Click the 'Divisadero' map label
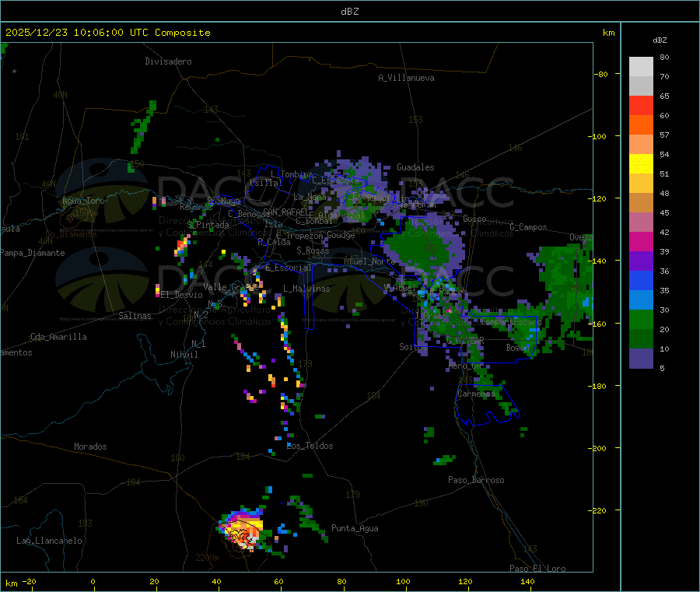Screen dimensions: 700x592 point(168,61)
